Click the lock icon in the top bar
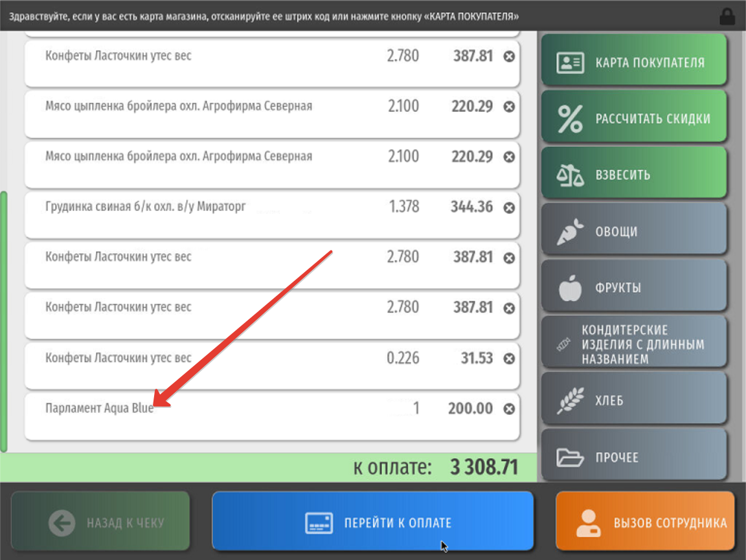The image size is (746, 560). [x=727, y=16]
